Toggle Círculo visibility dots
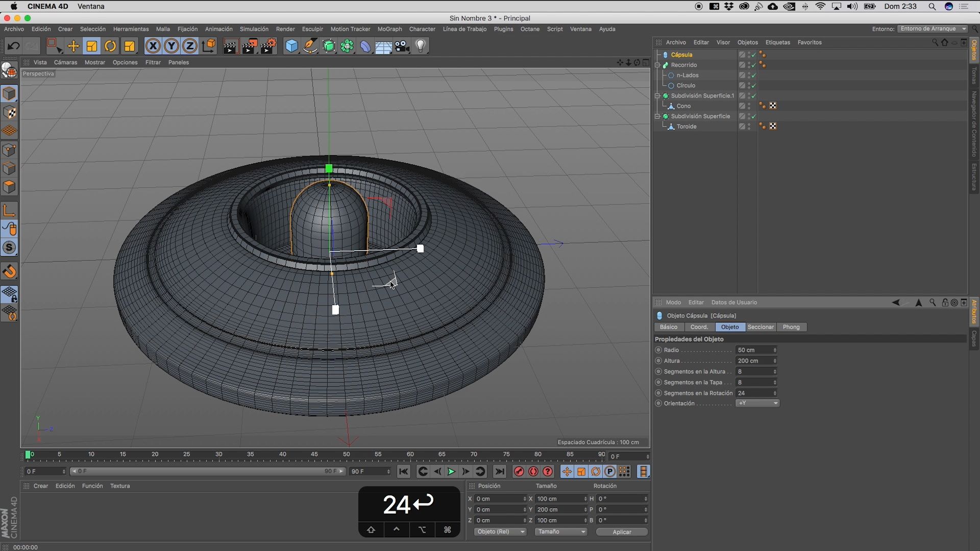This screenshot has width=980, height=551. coord(749,85)
